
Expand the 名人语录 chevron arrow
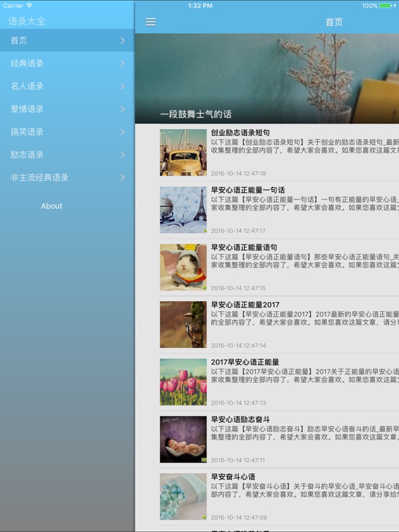click(x=122, y=86)
